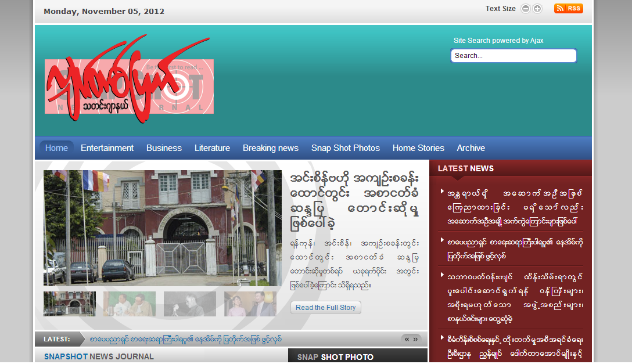Image resolution: width=632 pixels, height=364 pixels.
Task: Open Breaking news section
Action: (x=271, y=148)
